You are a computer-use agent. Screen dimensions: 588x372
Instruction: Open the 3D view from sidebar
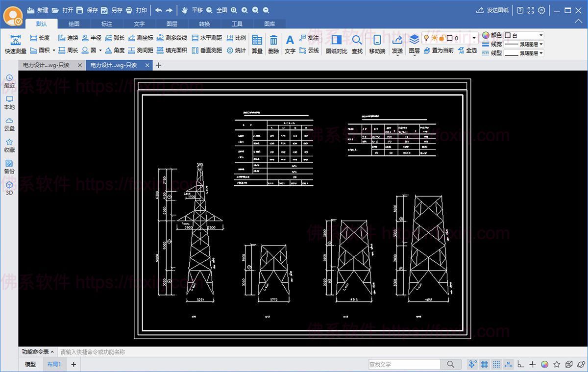point(9,188)
